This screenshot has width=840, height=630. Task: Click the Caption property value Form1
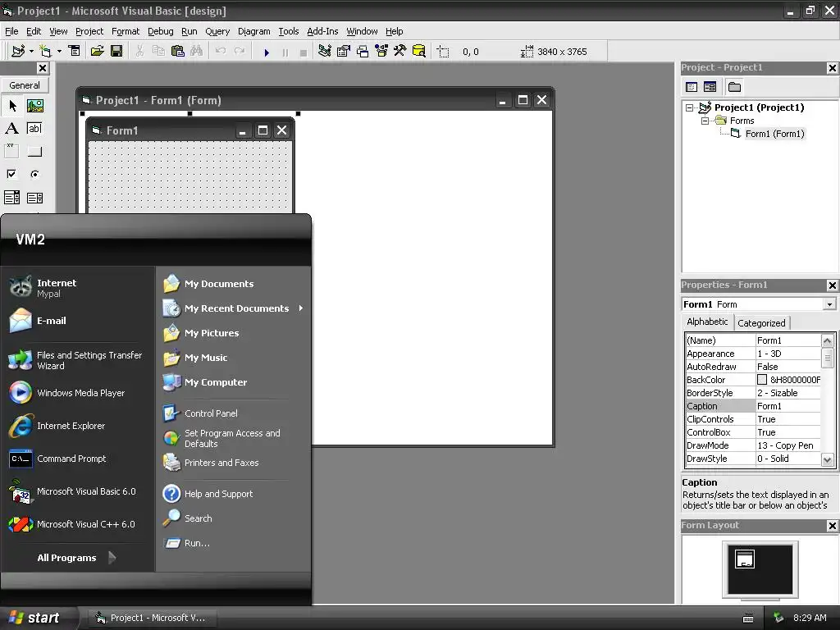pos(787,406)
